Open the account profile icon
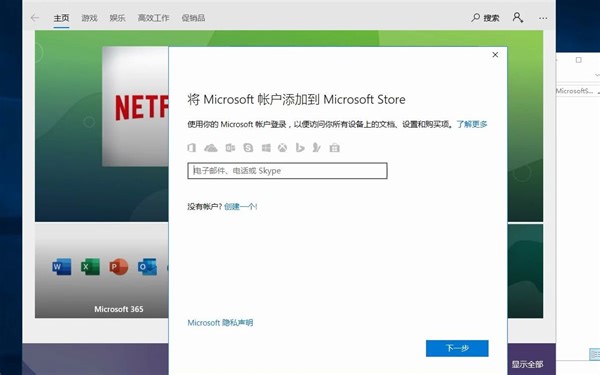This screenshot has width=600, height=375. coord(518,18)
